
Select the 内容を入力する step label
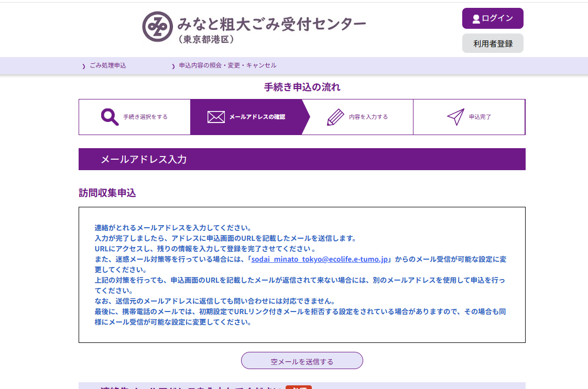[368, 117]
